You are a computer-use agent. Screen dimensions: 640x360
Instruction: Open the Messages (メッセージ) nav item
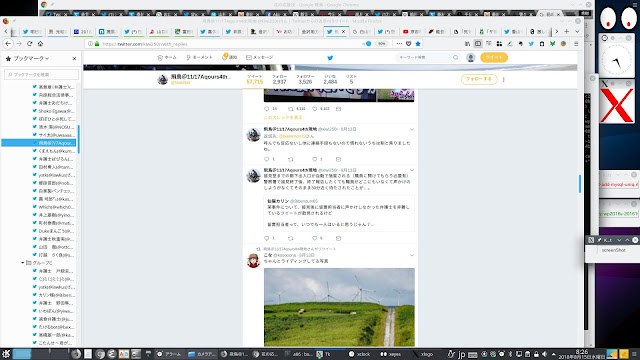[x=260, y=58]
